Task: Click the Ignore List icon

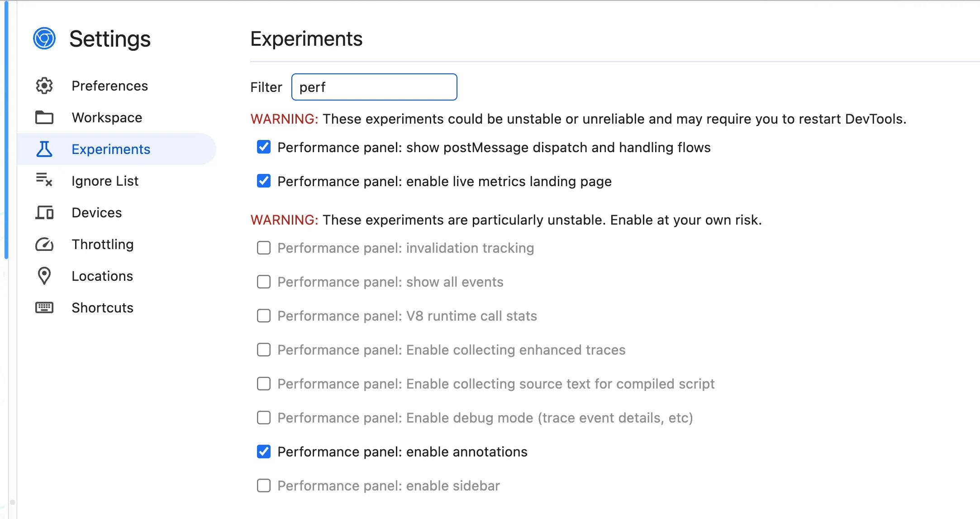Action: [44, 180]
